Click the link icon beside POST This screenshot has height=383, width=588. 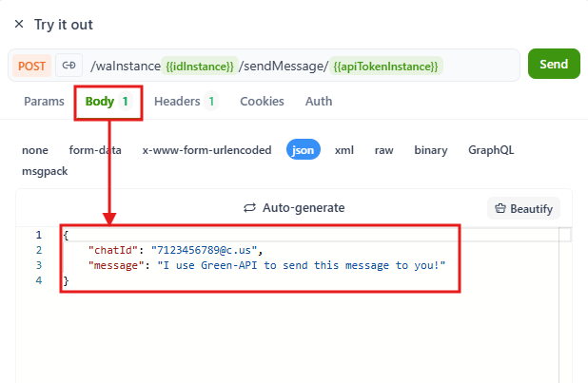click(68, 65)
